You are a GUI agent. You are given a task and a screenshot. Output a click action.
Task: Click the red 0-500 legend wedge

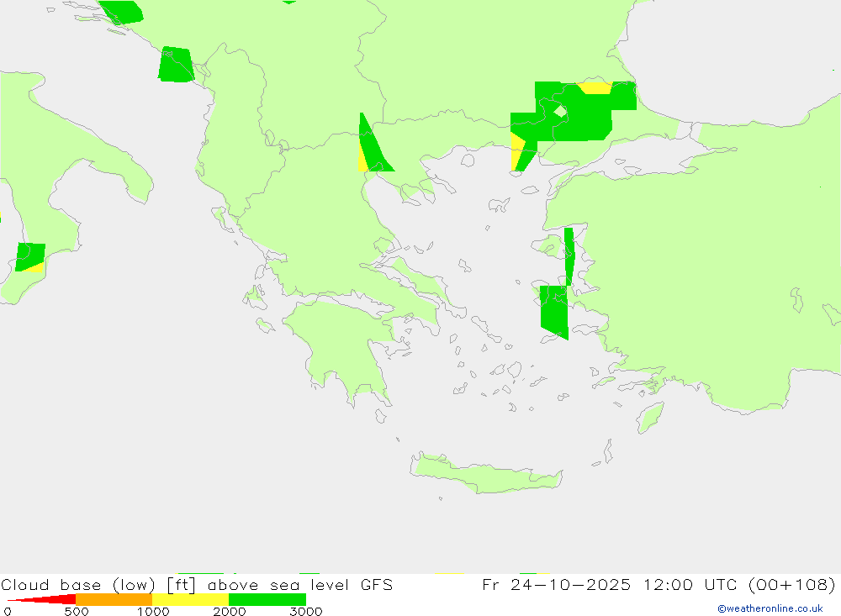pos(42,599)
